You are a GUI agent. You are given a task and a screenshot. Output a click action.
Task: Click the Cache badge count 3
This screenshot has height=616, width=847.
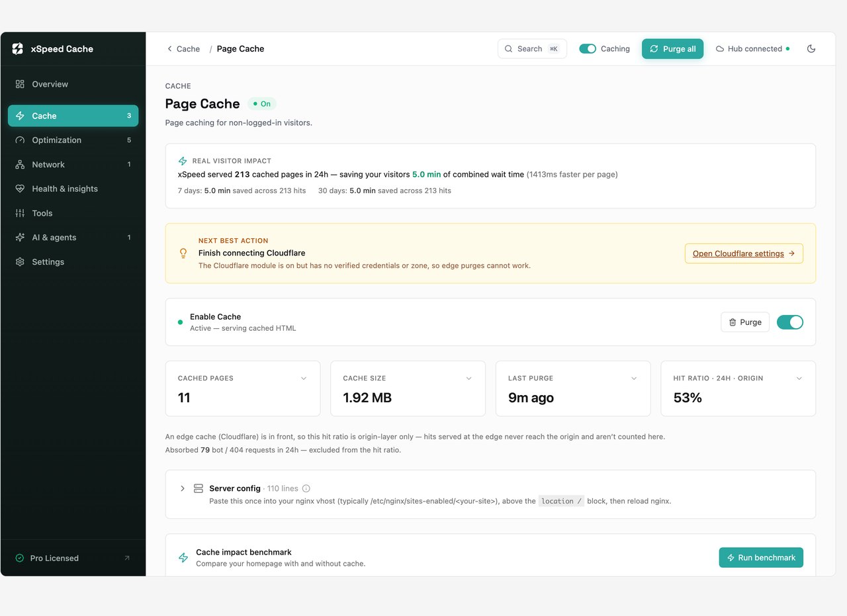[x=129, y=116]
